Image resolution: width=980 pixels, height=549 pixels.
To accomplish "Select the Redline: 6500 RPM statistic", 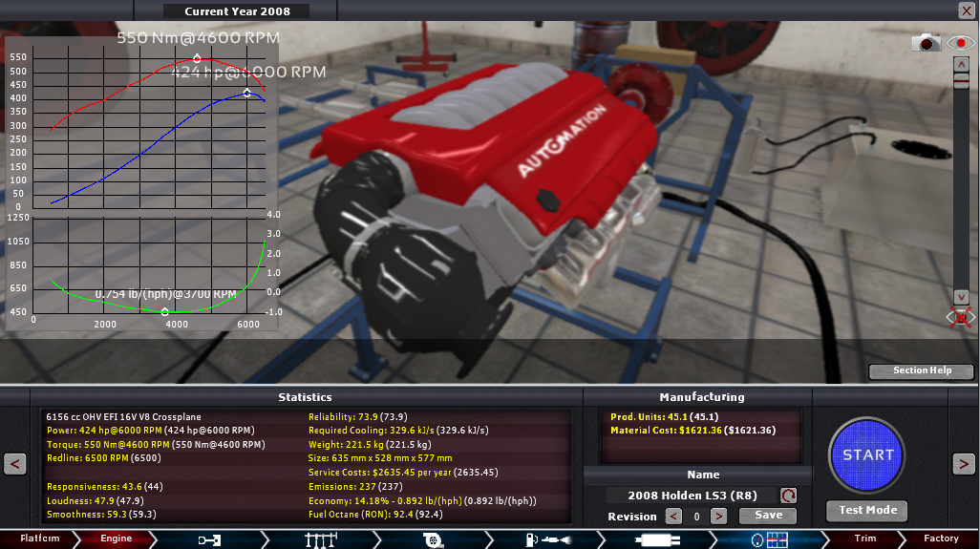I will point(104,457).
